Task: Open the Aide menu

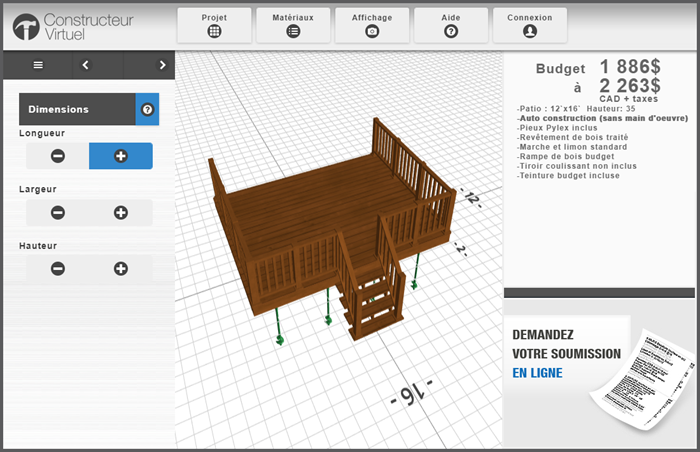Action: [451, 25]
